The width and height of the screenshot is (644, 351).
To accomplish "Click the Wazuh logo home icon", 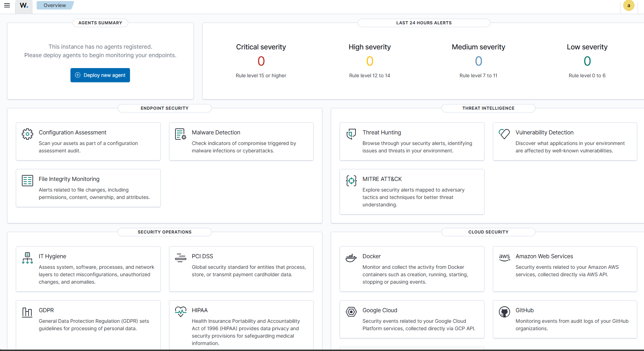I will (x=24, y=6).
